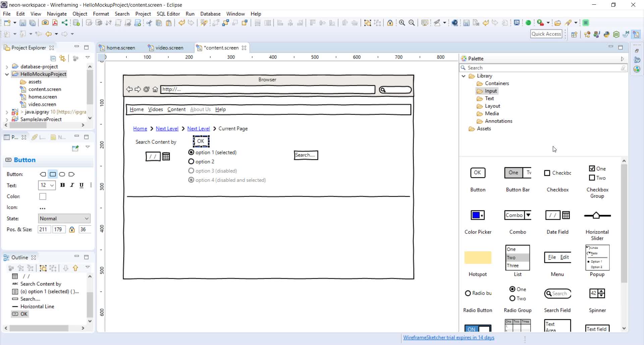This screenshot has width=644, height=345.
Task: Open the State dropdown set to Normal
Action: click(64, 218)
